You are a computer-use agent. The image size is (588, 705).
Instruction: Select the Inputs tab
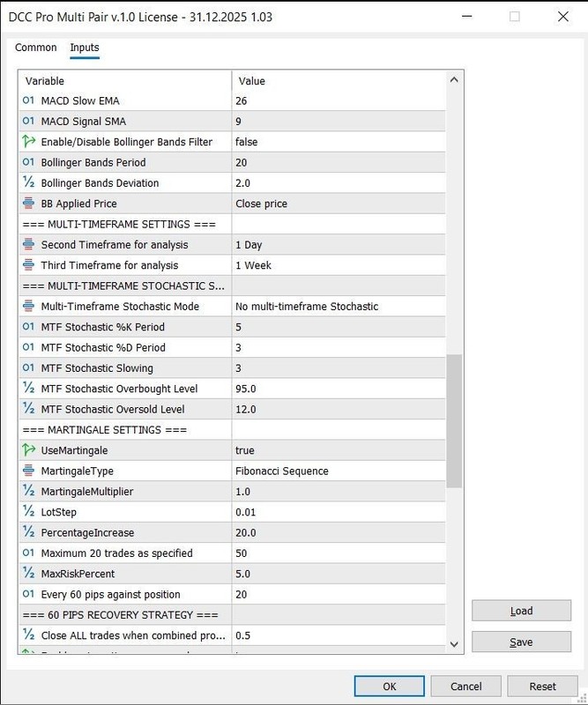85,48
